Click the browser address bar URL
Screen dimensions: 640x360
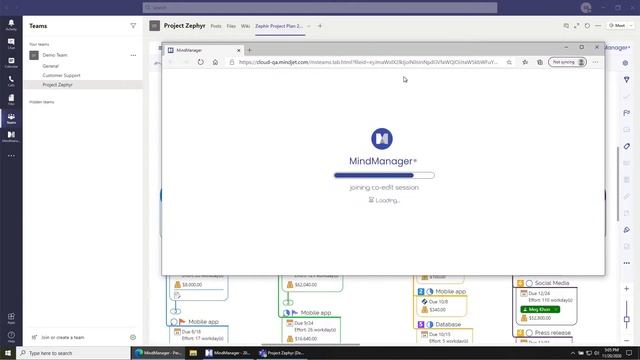(x=368, y=62)
